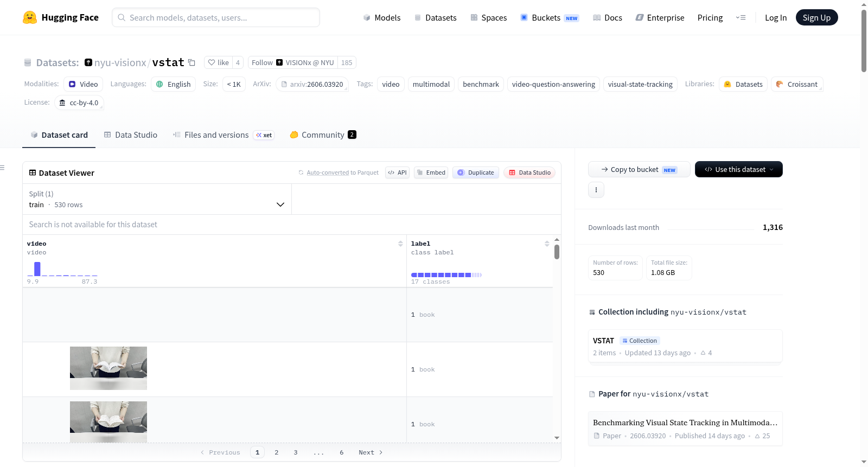
Task: Open Use this dataset dropdown
Action: (739, 169)
